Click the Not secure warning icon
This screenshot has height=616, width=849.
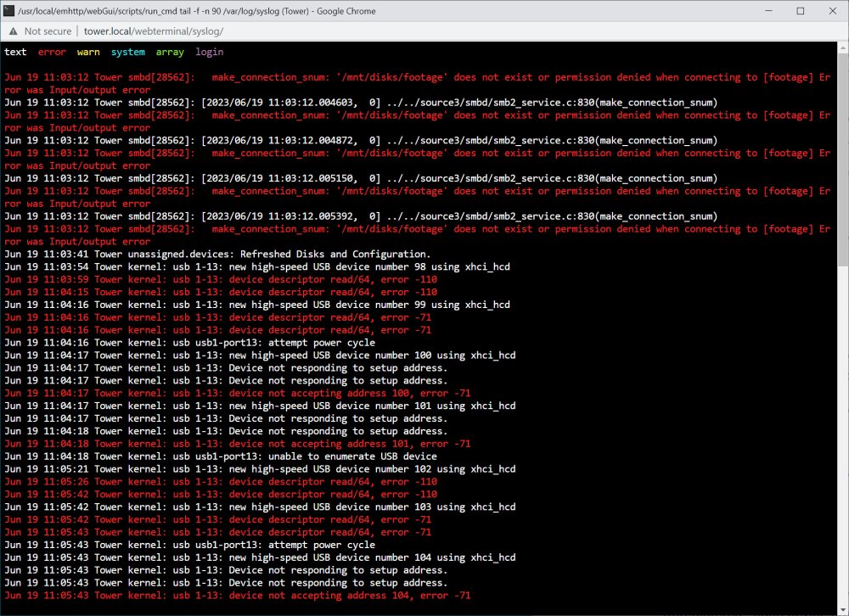[13, 31]
